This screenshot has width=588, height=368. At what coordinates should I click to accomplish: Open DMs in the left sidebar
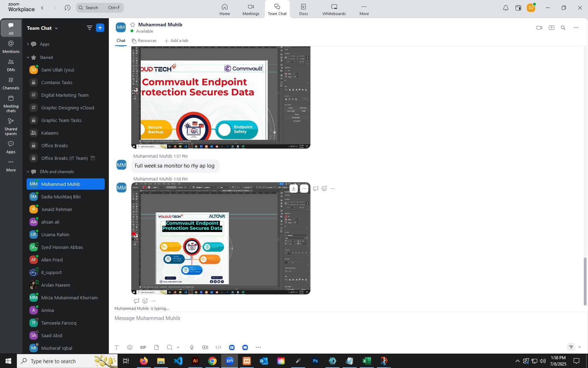(x=11, y=65)
